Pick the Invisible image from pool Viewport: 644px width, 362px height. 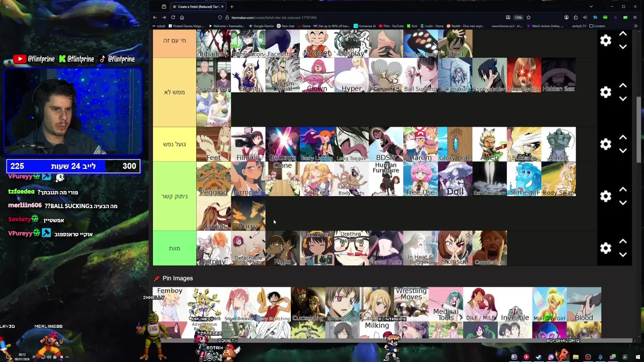(515, 304)
